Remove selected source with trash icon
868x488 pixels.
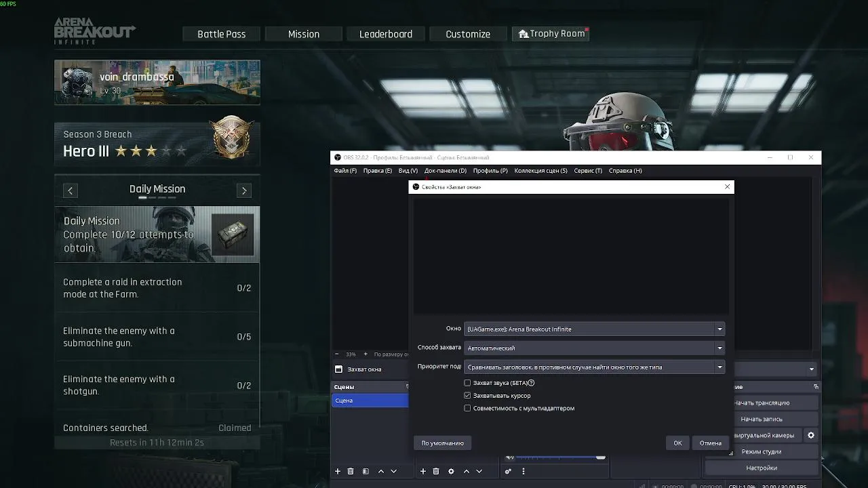coord(436,471)
